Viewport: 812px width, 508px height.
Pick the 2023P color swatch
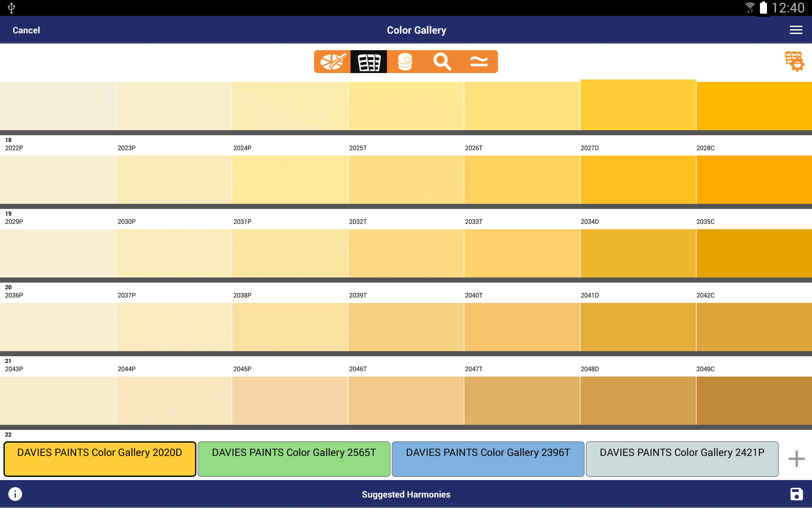(x=174, y=179)
